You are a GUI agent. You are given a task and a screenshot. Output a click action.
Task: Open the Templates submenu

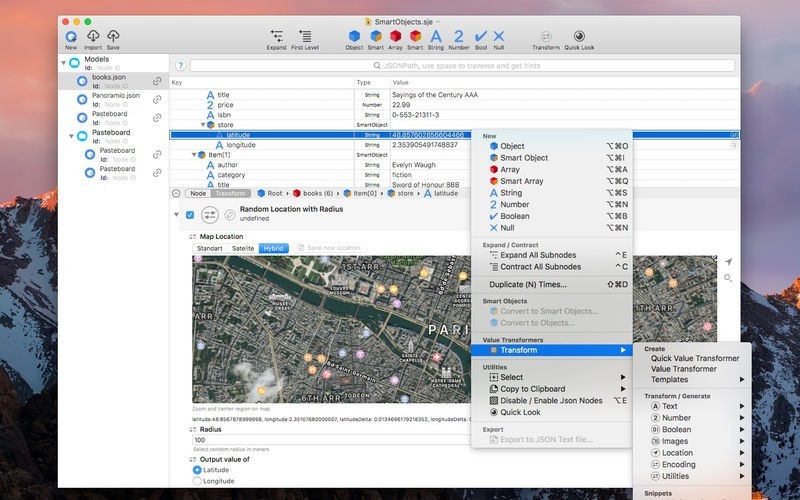692,380
